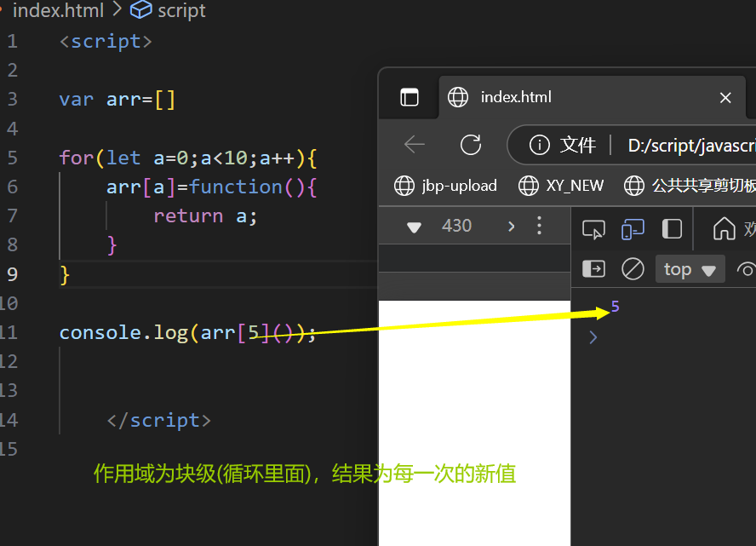Open the XY_NEW bookmark
Viewport: 756px width, 546px height.
point(562,185)
